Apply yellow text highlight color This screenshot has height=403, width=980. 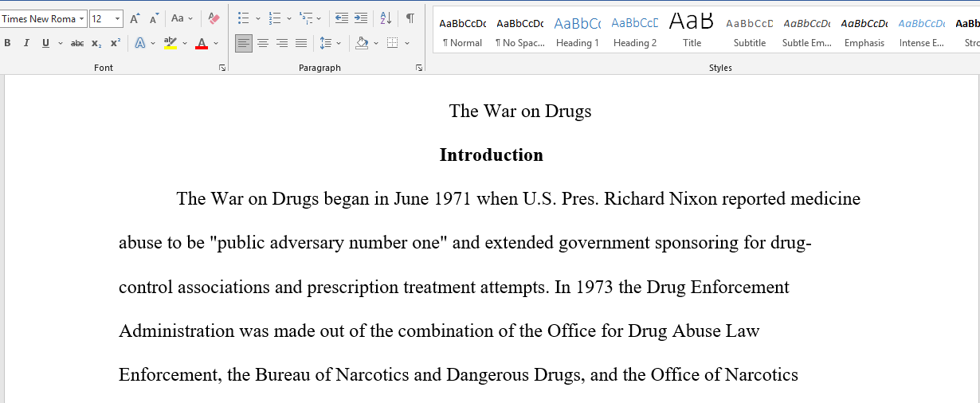(x=171, y=43)
